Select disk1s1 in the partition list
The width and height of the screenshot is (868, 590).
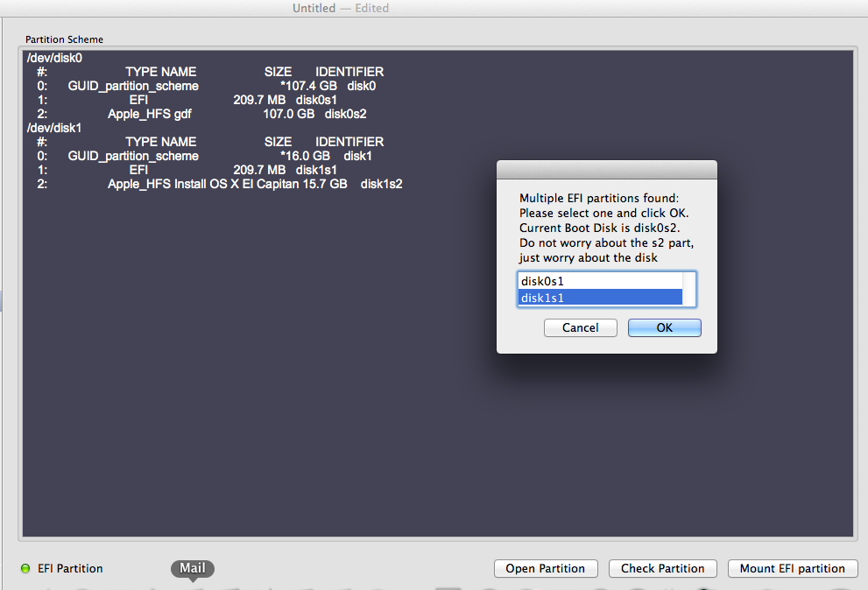(x=600, y=298)
